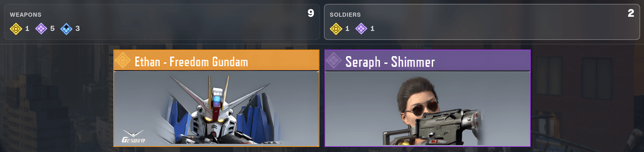Image resolution: width=644 pixels, height=152 pixels.
Task: Click the SOLDIERS heading label
Action: tap(345, 15)
